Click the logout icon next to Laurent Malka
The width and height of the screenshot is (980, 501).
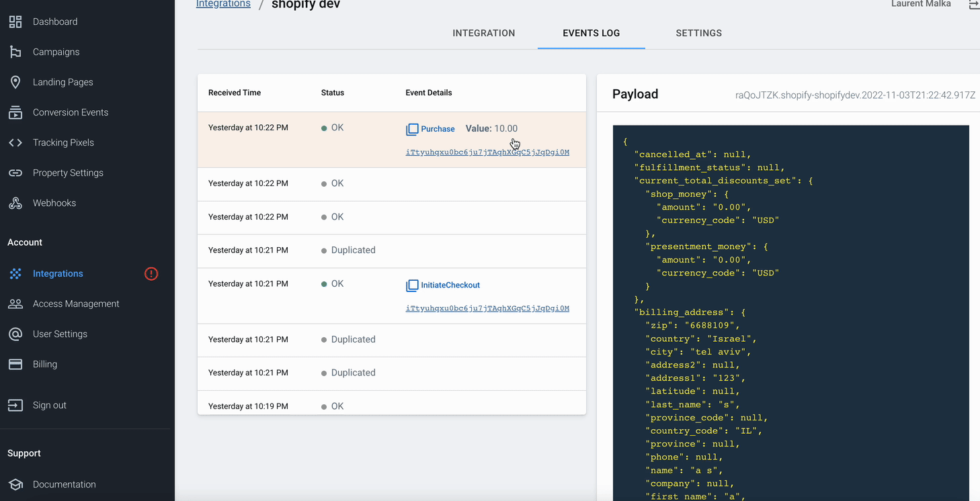974,5
